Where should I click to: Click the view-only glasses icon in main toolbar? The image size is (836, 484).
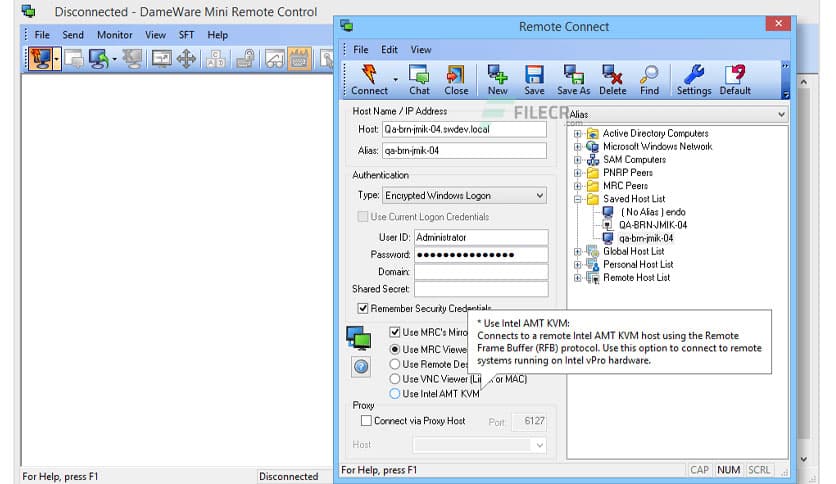pyautogui.click(x=275, y=59)
